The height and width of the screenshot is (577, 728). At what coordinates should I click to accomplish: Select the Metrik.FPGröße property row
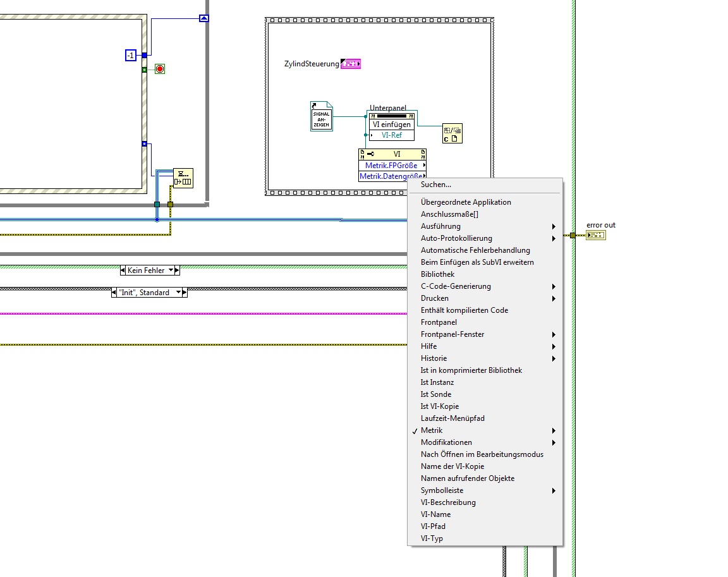tap(392, 165)
